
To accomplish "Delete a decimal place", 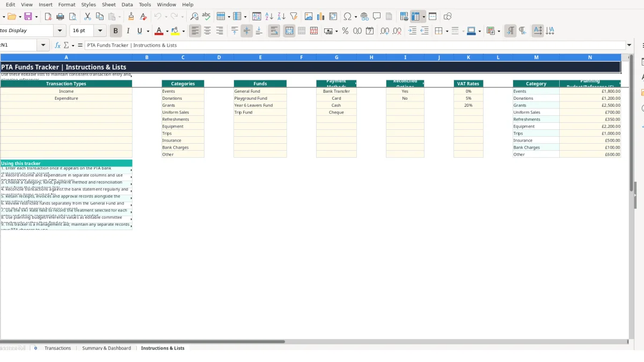I will 397,31.
